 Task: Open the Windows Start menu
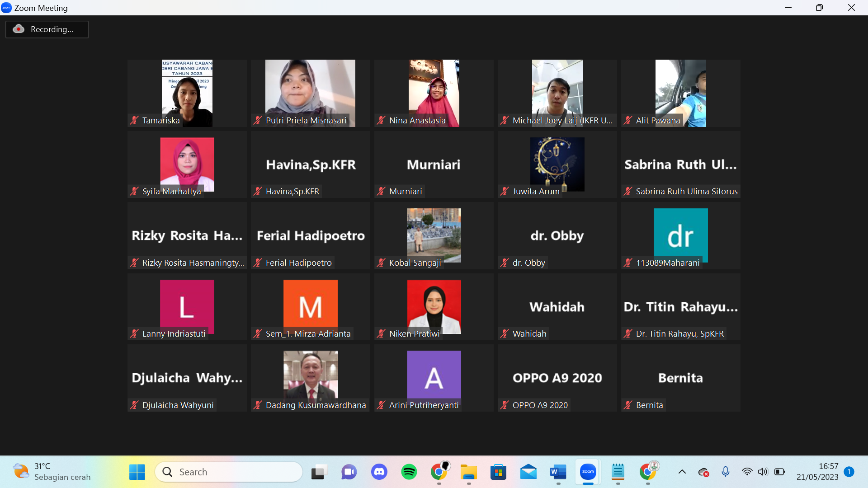tap(137, 472)
